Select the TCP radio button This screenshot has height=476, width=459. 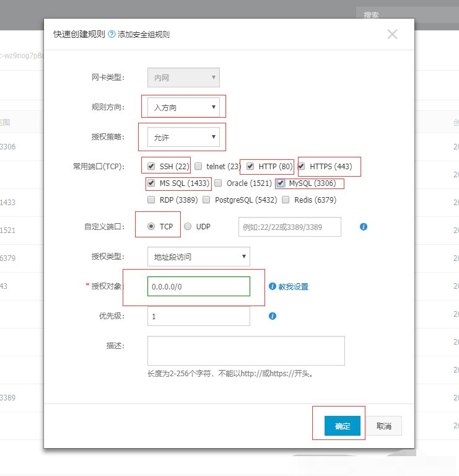(x=151, y=227)
